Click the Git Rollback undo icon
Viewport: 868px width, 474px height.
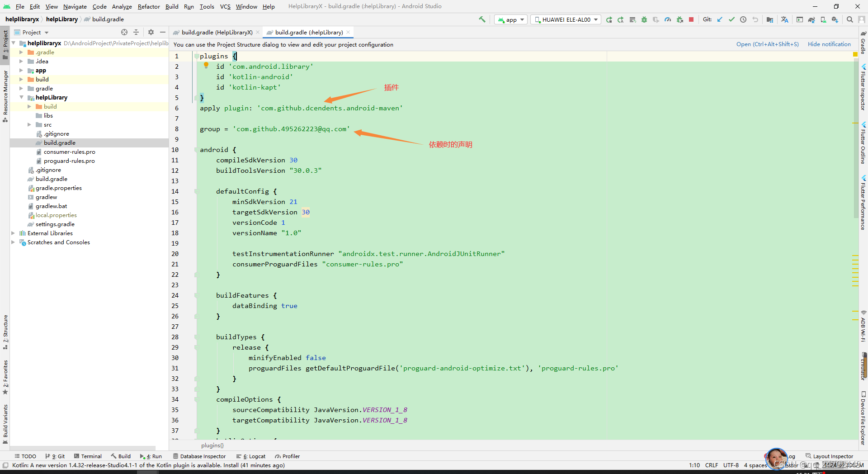(x=755, y=19)
